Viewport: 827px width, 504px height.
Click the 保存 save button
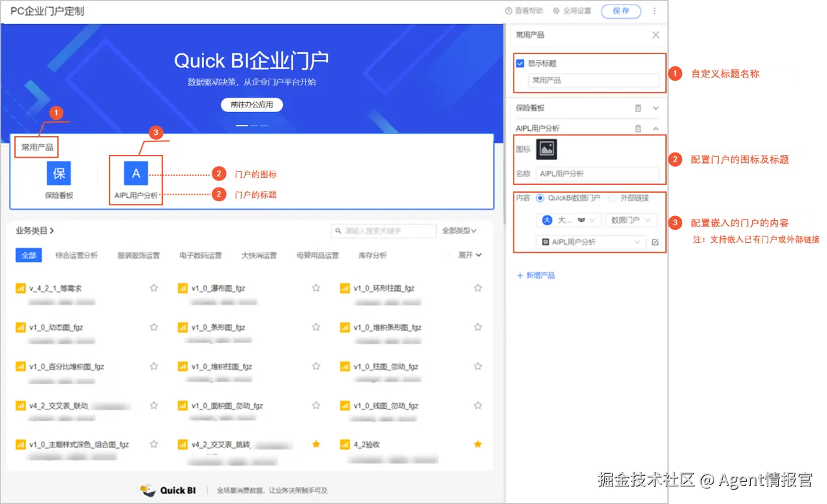tap(621, 11)
